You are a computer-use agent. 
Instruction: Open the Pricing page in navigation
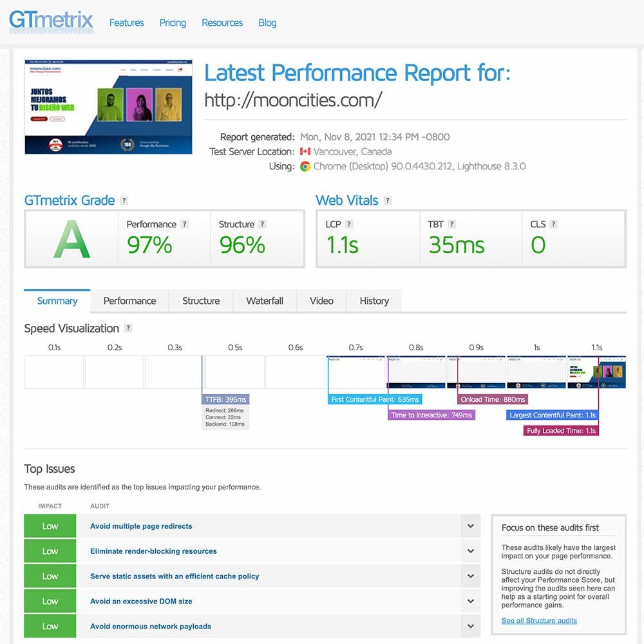pos(173,23)
